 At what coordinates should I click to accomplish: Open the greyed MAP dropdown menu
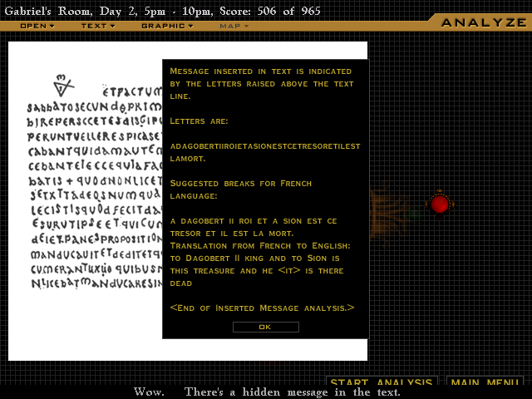click(x=234, y=26)
